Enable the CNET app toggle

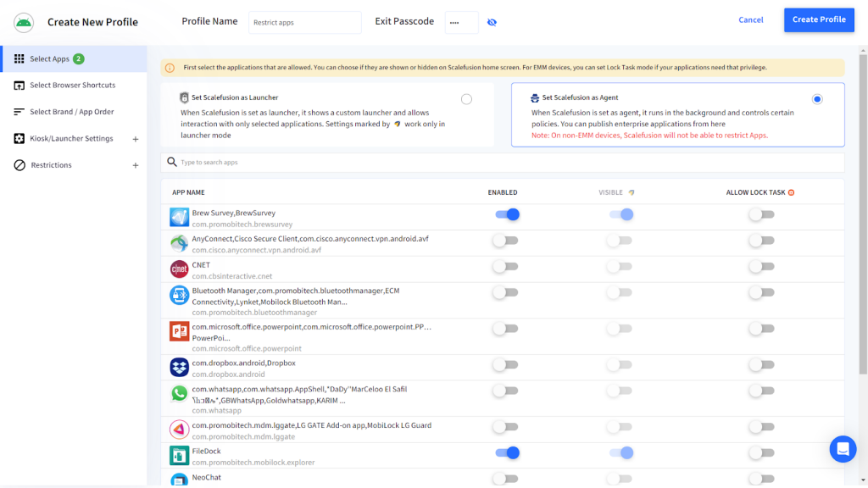pyautogui.click(x=506, y=267)
